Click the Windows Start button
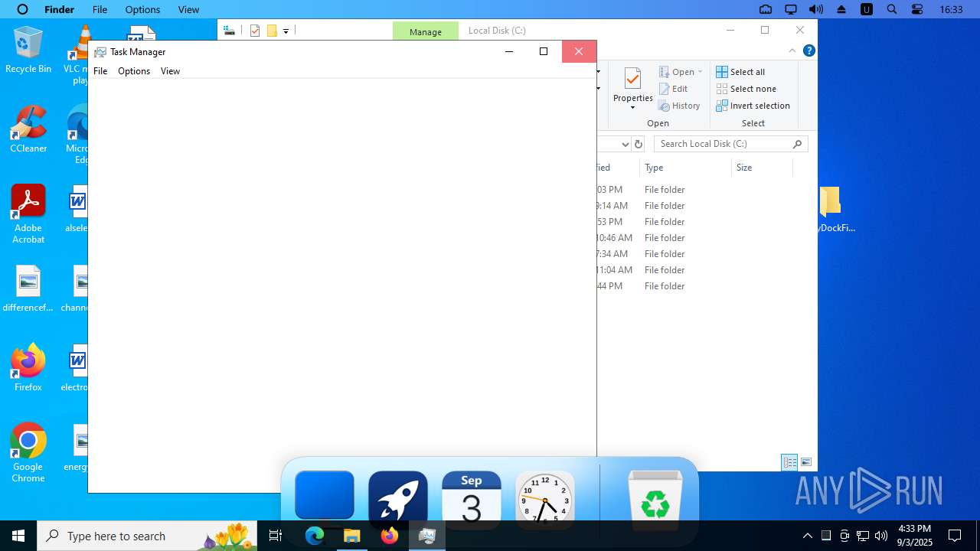This screenshot has width=980, height=551. (18, 536)
